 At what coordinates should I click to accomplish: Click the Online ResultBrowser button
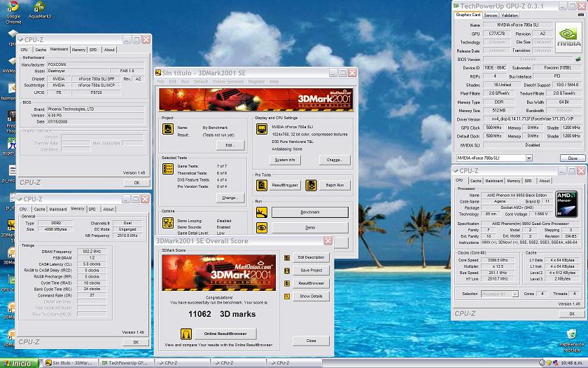[x=225, y=334]
